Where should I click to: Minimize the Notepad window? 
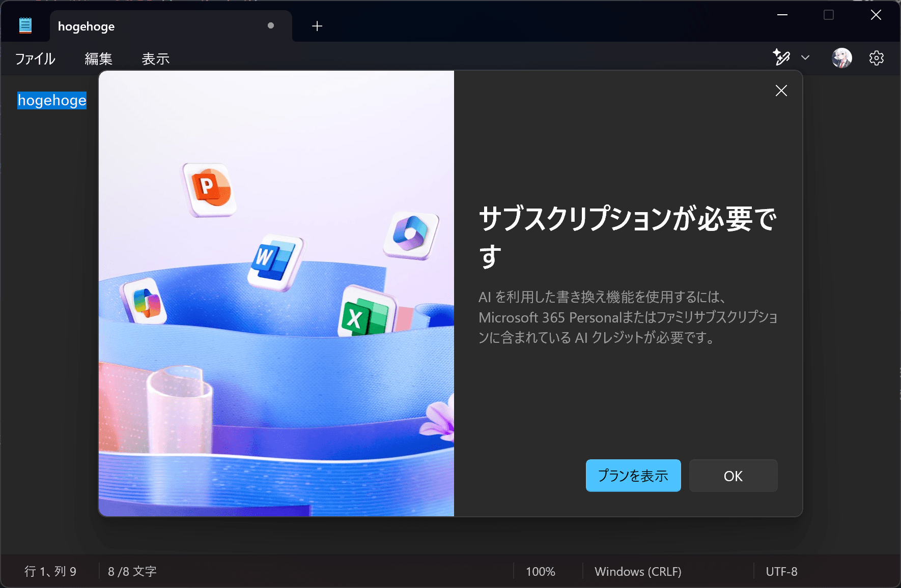(782, 15)
